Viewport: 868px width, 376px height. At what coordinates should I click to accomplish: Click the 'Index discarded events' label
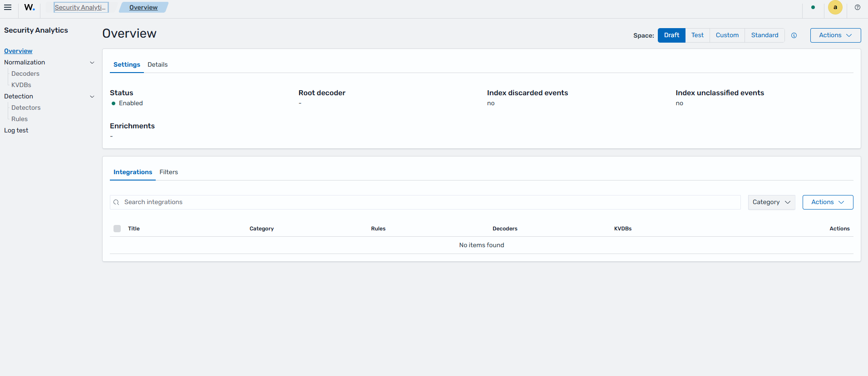[x=528, y=93]
